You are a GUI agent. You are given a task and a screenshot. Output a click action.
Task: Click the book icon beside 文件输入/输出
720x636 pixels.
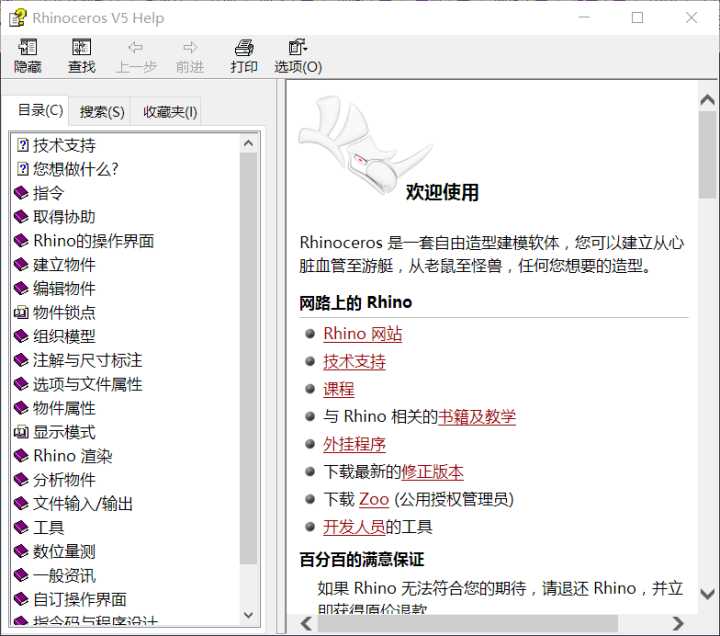pos(21,503)
